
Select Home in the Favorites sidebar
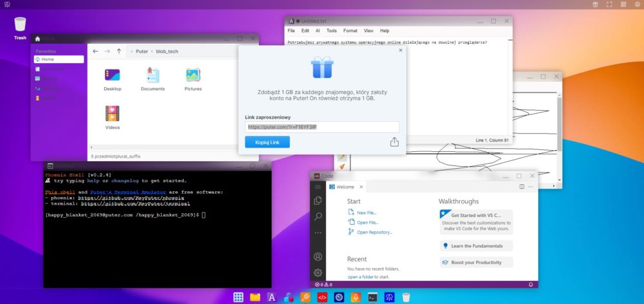(x=59, y=59)
